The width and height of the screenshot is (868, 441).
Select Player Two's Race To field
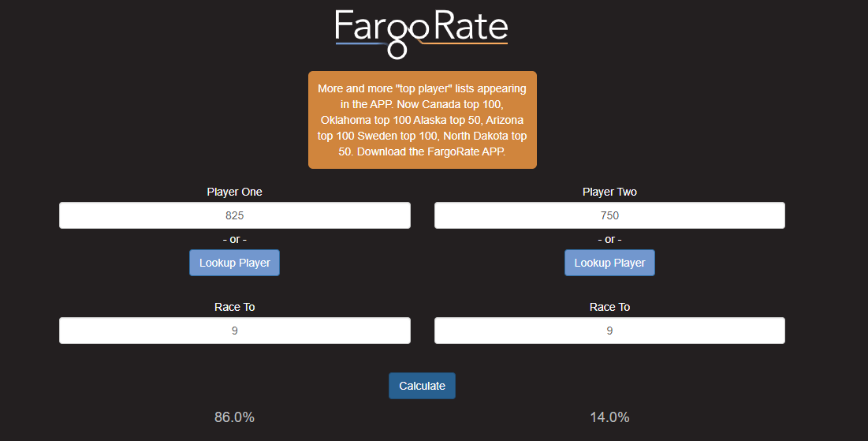[x=609, y=331]
